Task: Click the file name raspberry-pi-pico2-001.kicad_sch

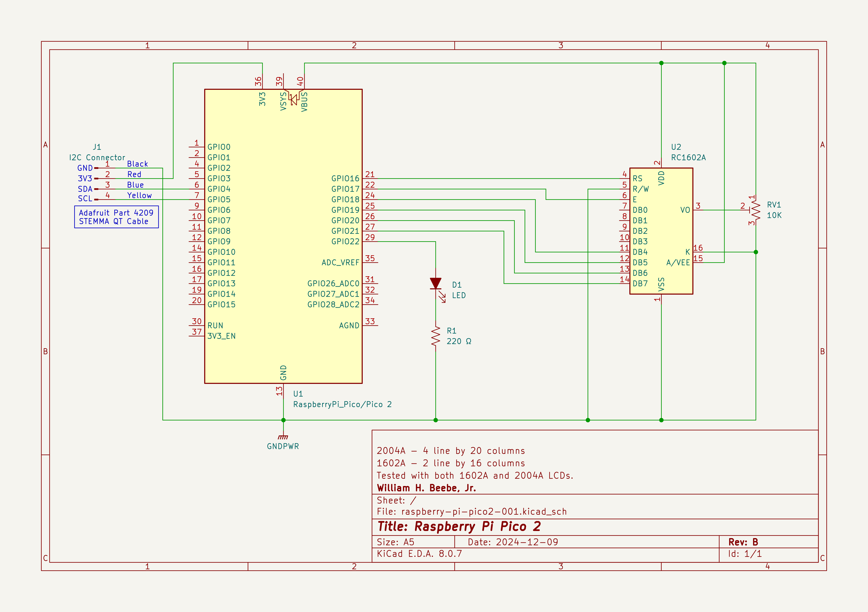Action: 484,512
